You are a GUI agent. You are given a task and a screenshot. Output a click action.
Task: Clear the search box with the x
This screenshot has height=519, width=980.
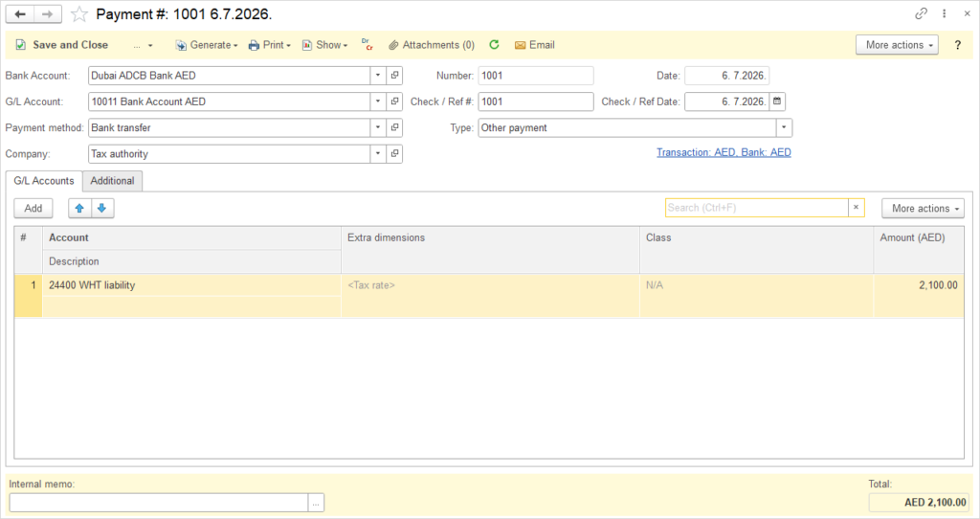click(x=857, y=208)
